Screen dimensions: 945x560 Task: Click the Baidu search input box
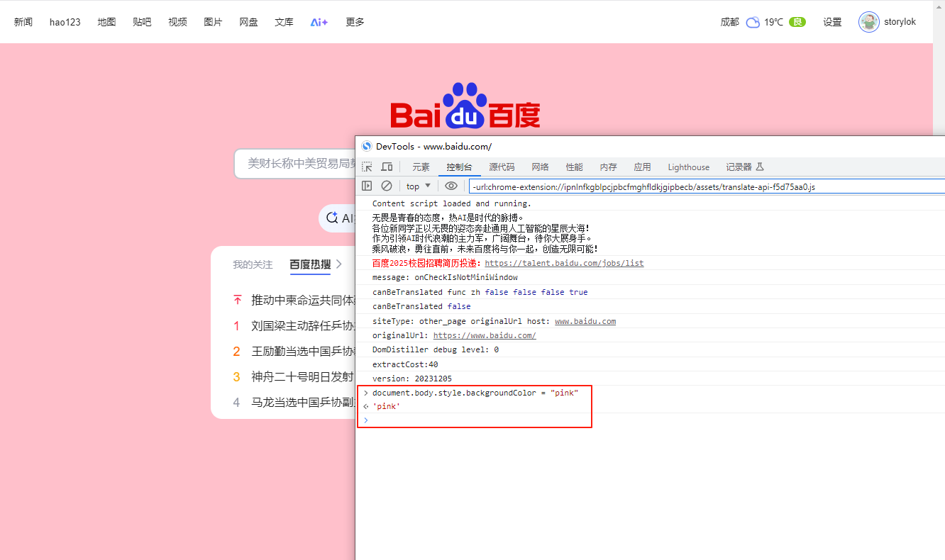pos(294,164)
